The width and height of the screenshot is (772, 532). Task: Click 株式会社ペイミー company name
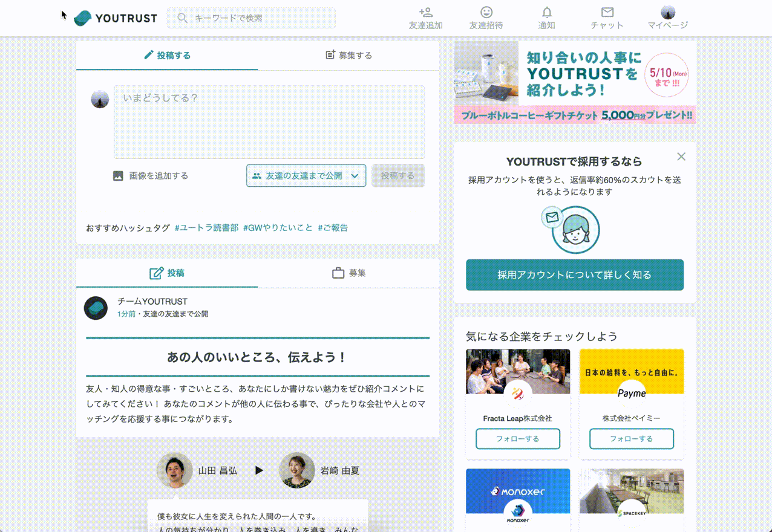[x=632, y=418]
